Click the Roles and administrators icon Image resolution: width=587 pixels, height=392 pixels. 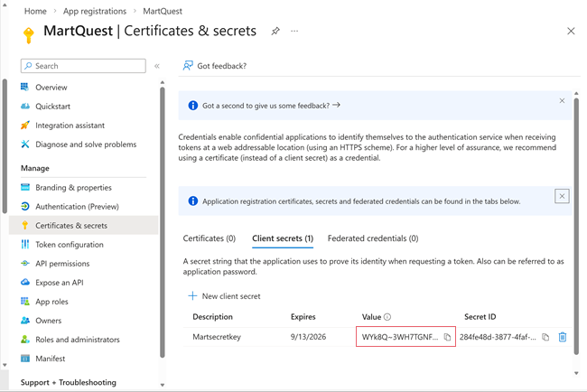coord(25,340)
